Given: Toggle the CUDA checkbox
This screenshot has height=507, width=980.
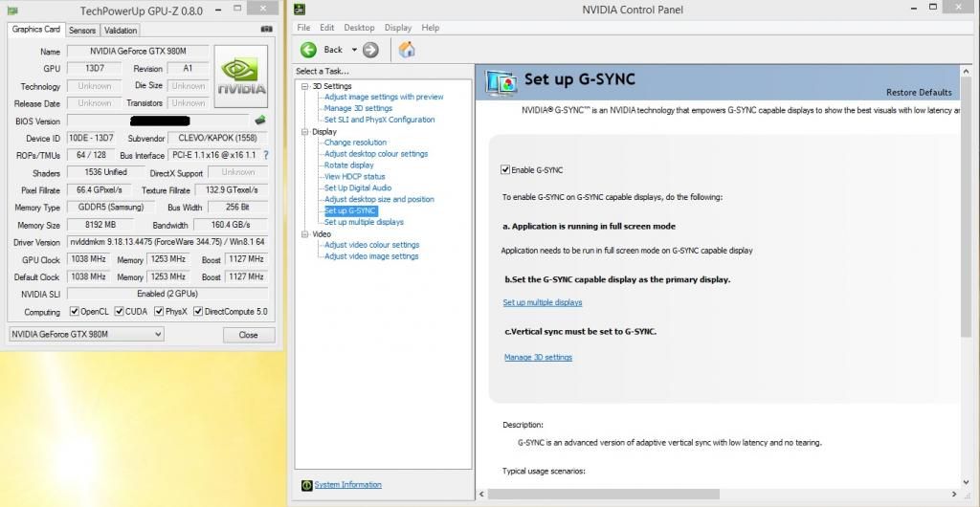Looking at the screenshot, I should coord(119,311).
